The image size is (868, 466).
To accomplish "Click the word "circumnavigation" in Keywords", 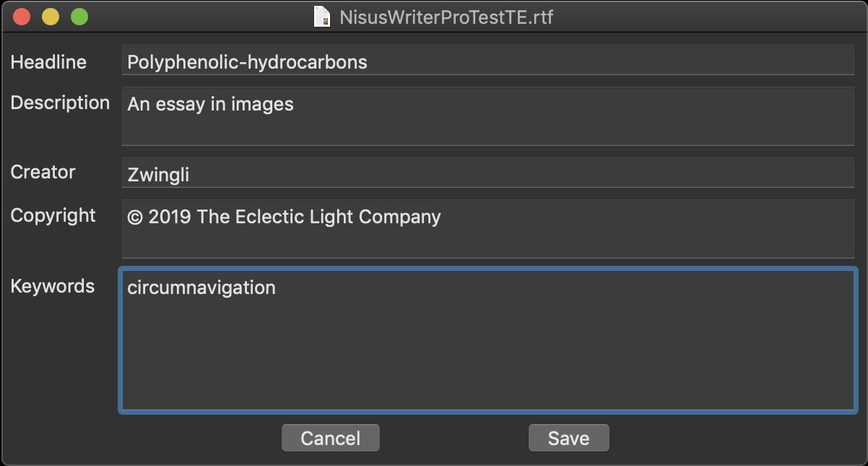I will 201,288.
